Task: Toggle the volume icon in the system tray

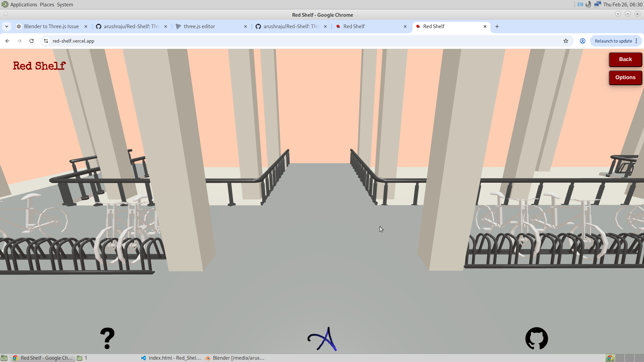Action: pos(588,4)
